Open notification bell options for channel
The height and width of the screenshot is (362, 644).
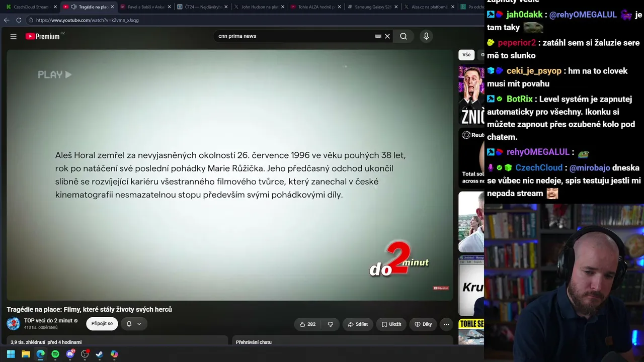[x=134, y=324]
